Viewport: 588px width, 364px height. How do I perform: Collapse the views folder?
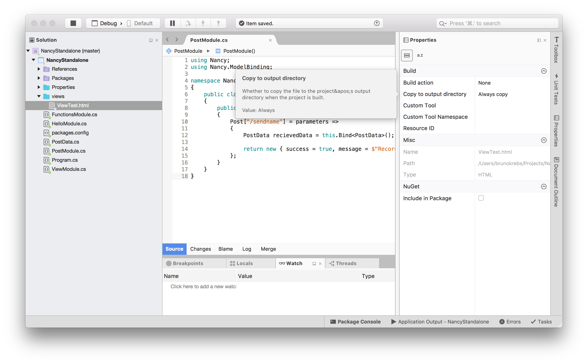coord(39,96)
